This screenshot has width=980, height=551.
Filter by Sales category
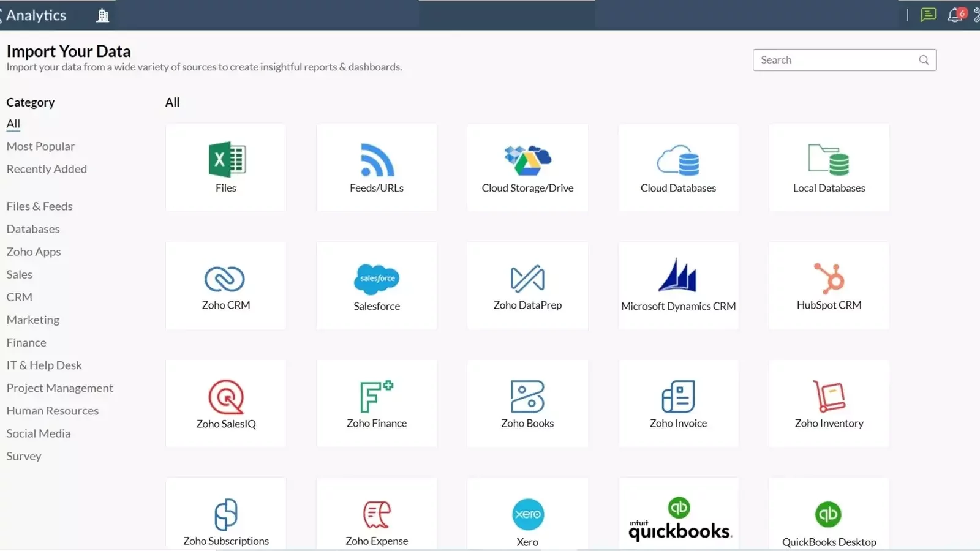[20, 274]
